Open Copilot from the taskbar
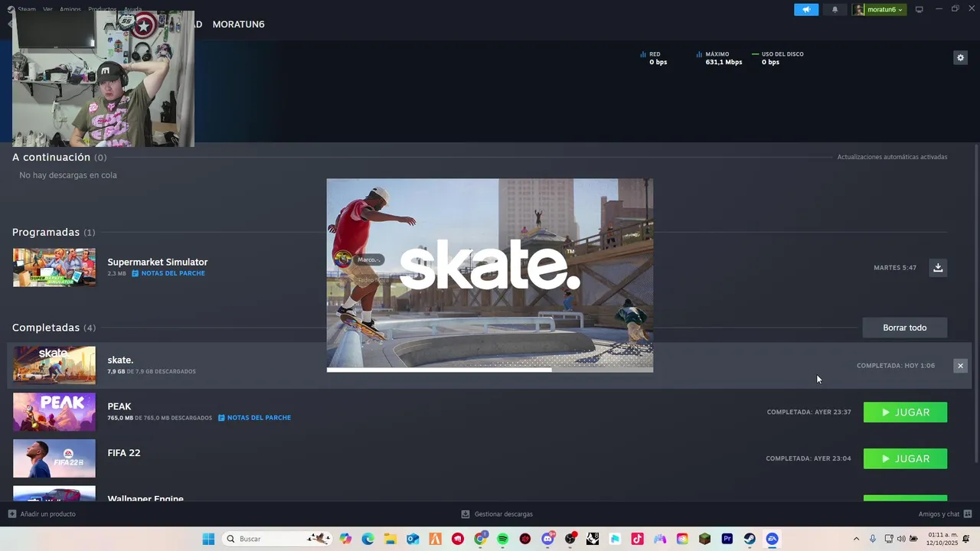This screenshot has height=551, width=980. click(x=346, y=539)
